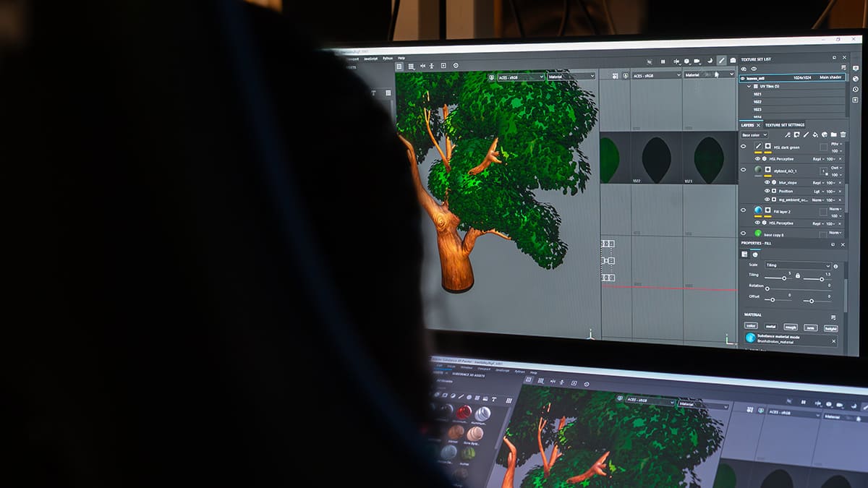Open 2D view ACES - sRGB dropdown

pyautogui.click(x=656, y=74)
